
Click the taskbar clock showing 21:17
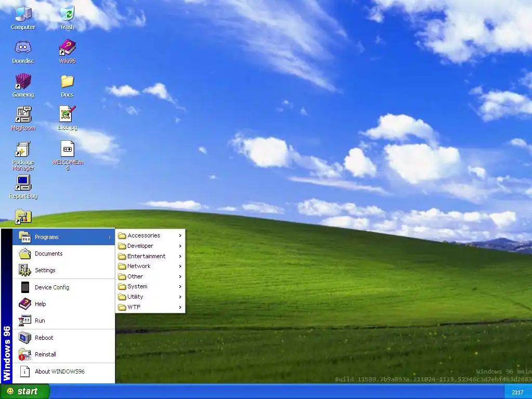[517, 392]
